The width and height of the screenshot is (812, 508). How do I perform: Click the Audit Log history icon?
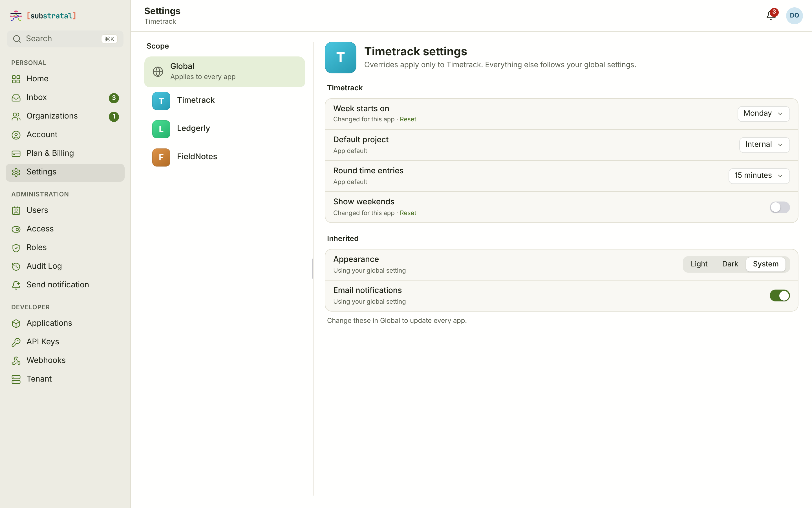click(x=16, y=266)
